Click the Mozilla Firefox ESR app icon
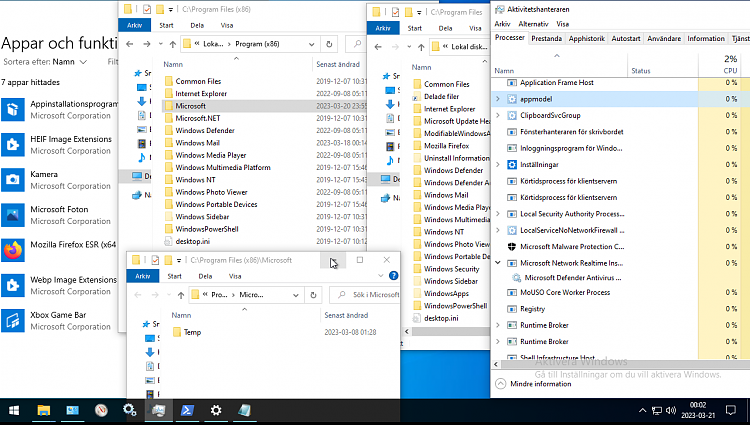 tap(12, 250)
